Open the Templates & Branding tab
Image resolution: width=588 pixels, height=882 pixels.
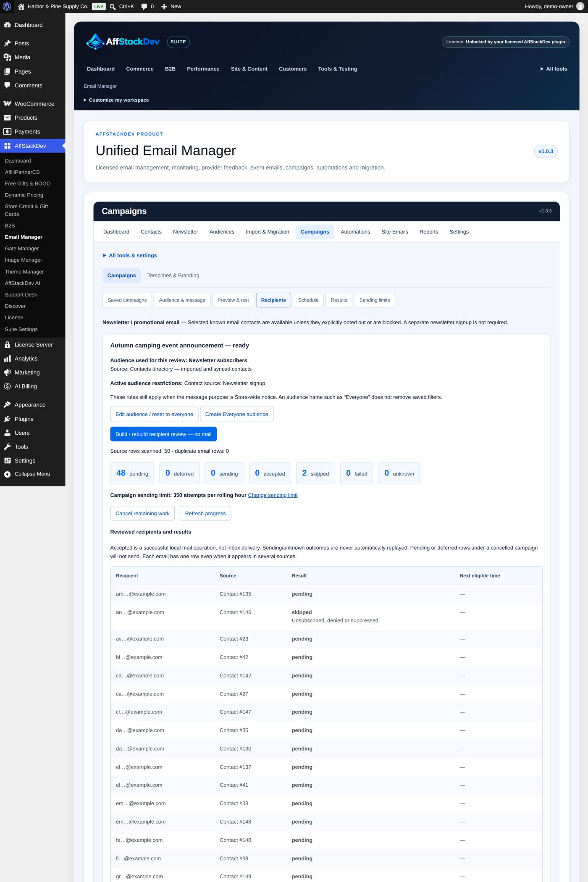(173, 276)
